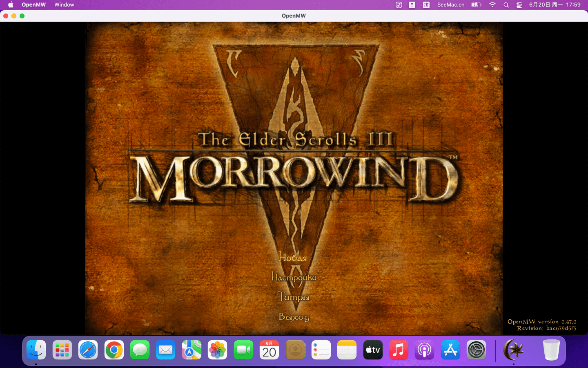Launch Music from the Dock

(399, 350)
